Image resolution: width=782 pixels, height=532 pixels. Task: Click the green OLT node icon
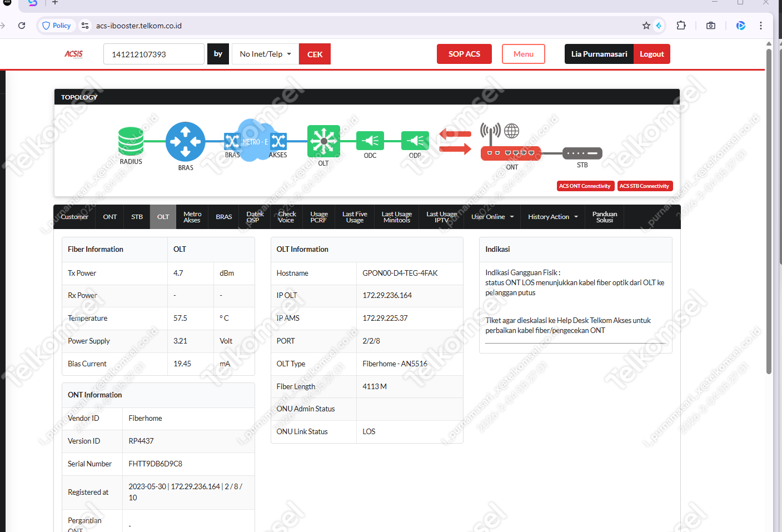point(323,141)
